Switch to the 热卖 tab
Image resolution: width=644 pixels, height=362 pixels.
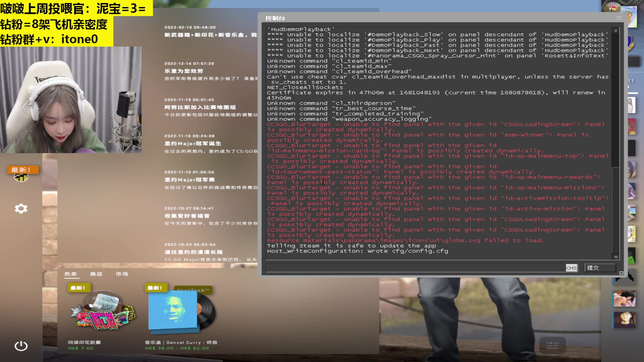coord(71,274)
